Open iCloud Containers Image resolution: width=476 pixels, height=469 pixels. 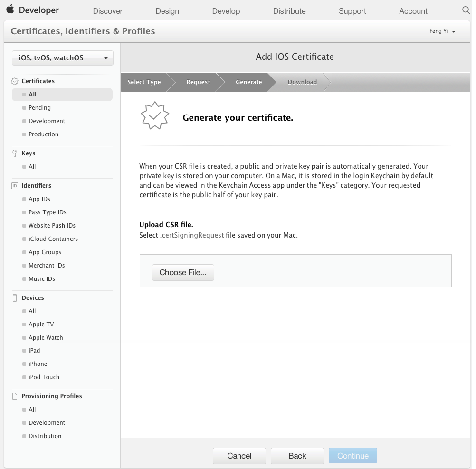(x=53, y=239)
